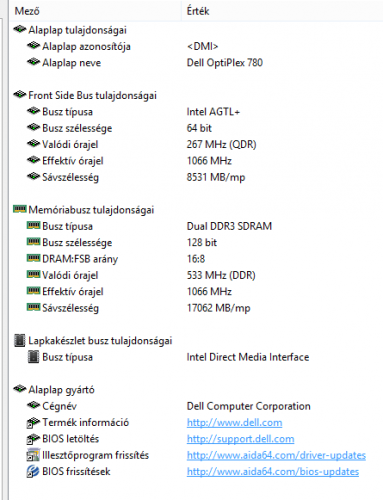Open the aida64.com driver-updates link

click(x=276, y=455)
